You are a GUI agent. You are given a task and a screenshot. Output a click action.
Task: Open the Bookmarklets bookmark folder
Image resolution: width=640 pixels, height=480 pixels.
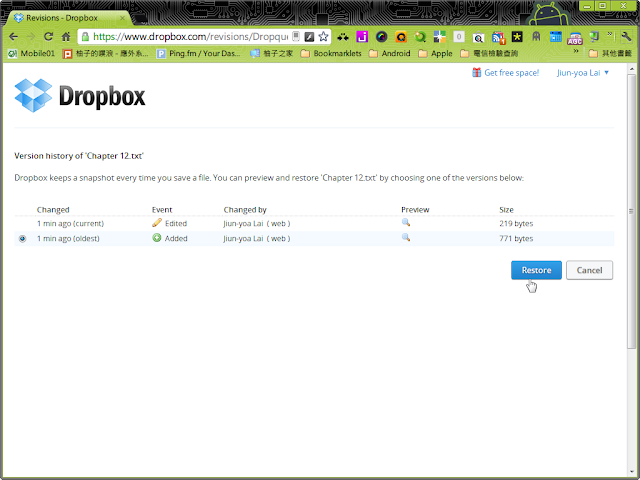(331, 53)
